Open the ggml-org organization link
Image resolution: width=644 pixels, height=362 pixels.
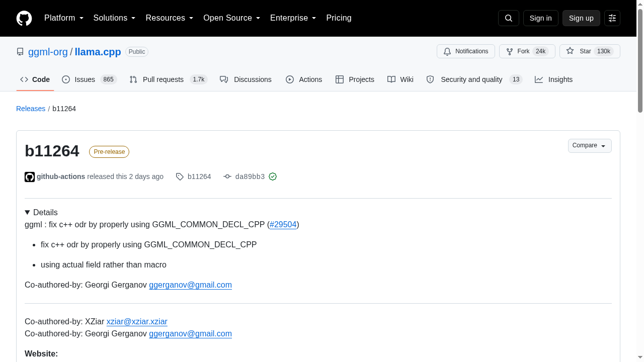click(48, 52)
